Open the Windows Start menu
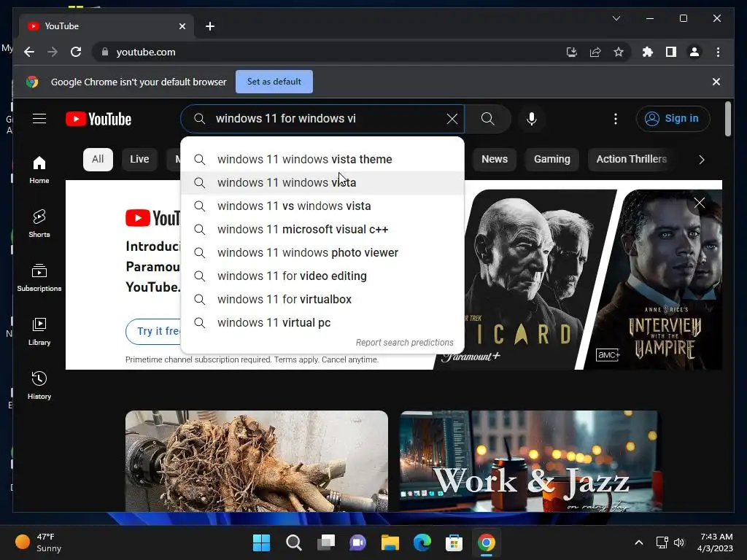 pos(262,542)
